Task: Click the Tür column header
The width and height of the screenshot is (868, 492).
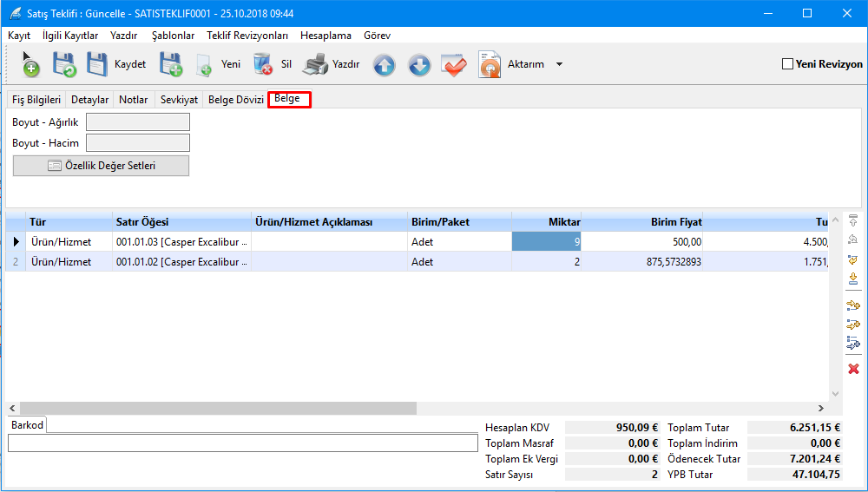Action: [x=69, y=222]
